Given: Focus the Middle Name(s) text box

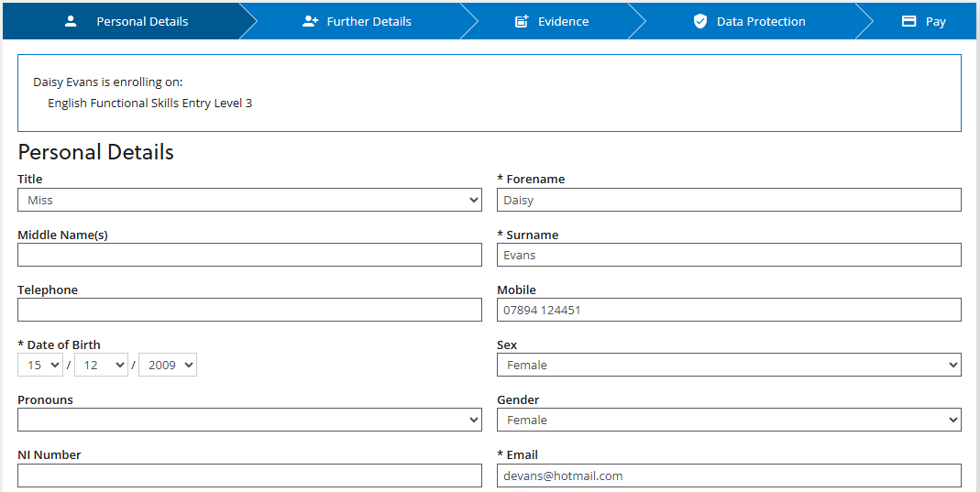Looking at the screenshot, I should (x=249, y=255).
